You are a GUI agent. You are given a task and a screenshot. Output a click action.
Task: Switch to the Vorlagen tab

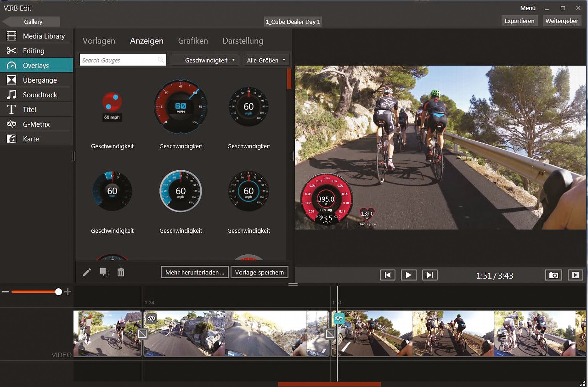[x=99, y=41]
